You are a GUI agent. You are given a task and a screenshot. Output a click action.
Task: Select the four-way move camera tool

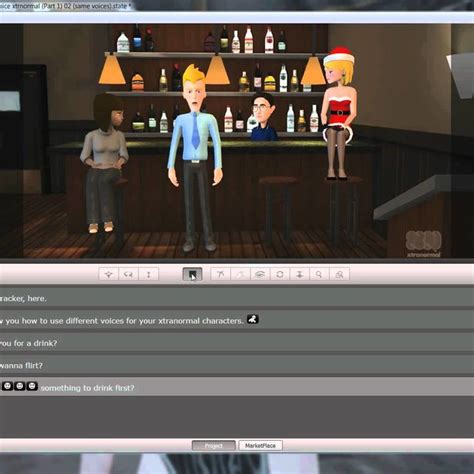click(109, 274)
